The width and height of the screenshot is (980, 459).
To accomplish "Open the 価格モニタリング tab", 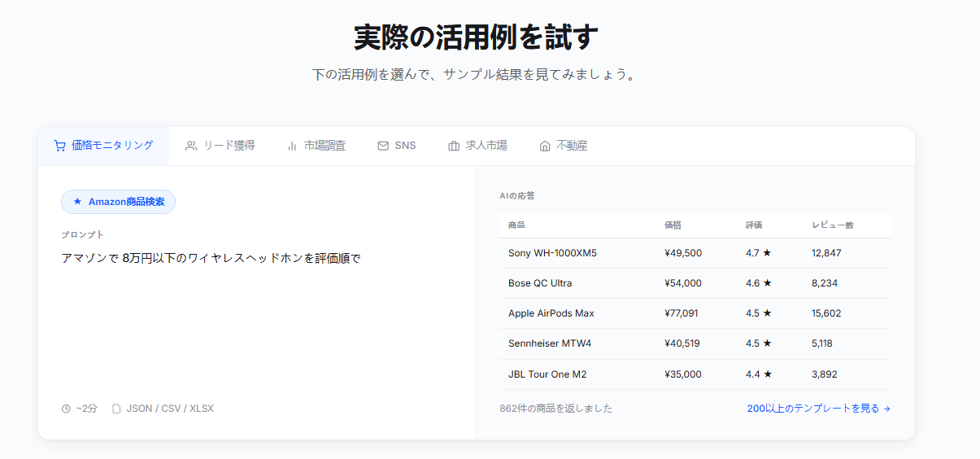I will pyautogui.click(x=103, y=146).
